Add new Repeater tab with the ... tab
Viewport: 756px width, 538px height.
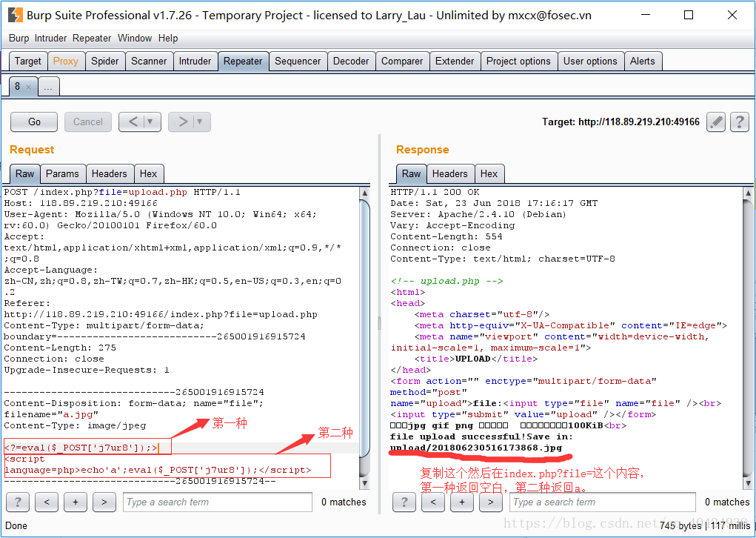[x=48, y=87]
